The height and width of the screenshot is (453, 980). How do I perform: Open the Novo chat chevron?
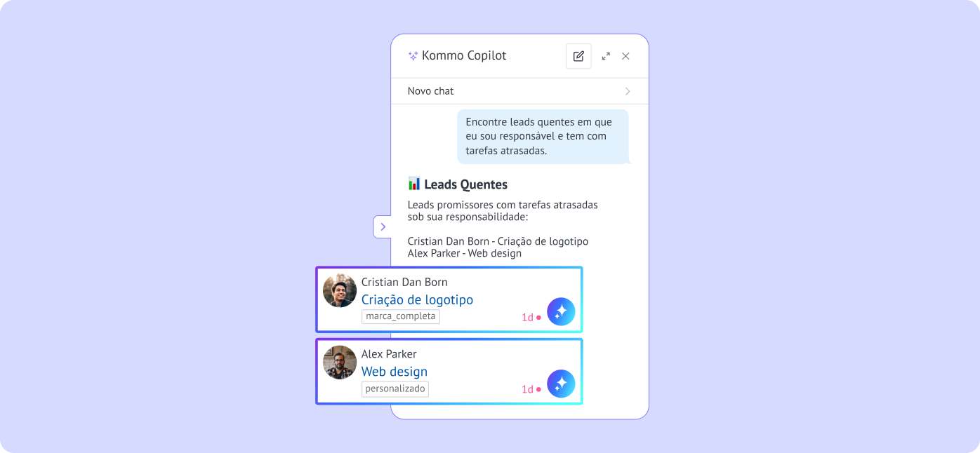pos(628,91)
